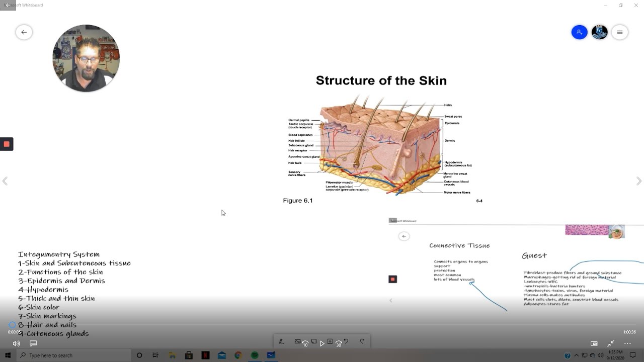This screenshot has height=362, width=644.
Task: Open the KC account avatar
Action: click(x=599, y=32)
